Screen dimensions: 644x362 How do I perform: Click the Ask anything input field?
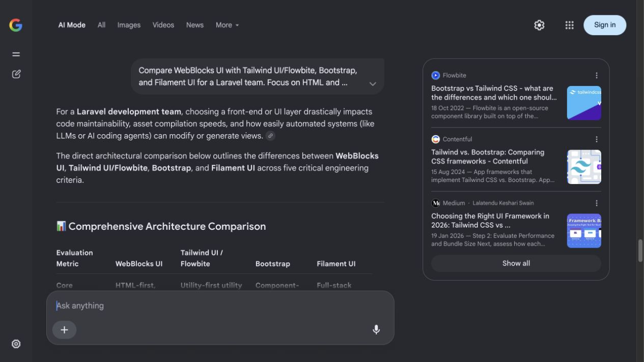coord(220,306)
